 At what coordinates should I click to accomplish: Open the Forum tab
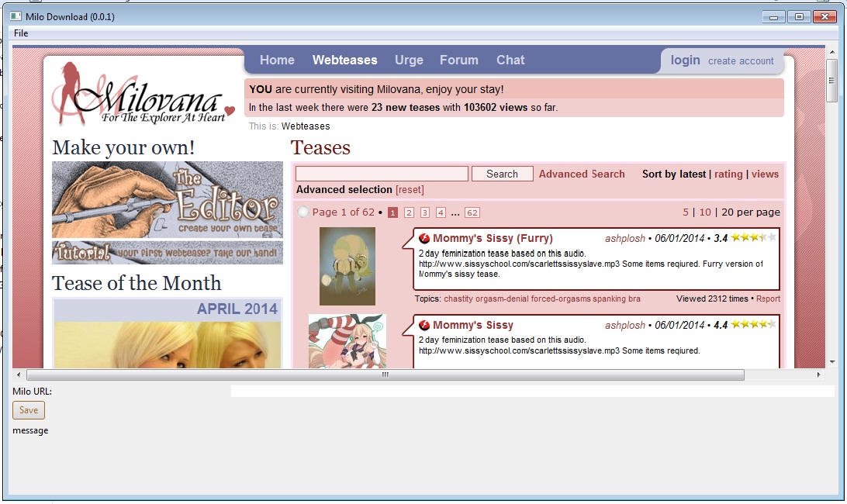pos(458,60)
